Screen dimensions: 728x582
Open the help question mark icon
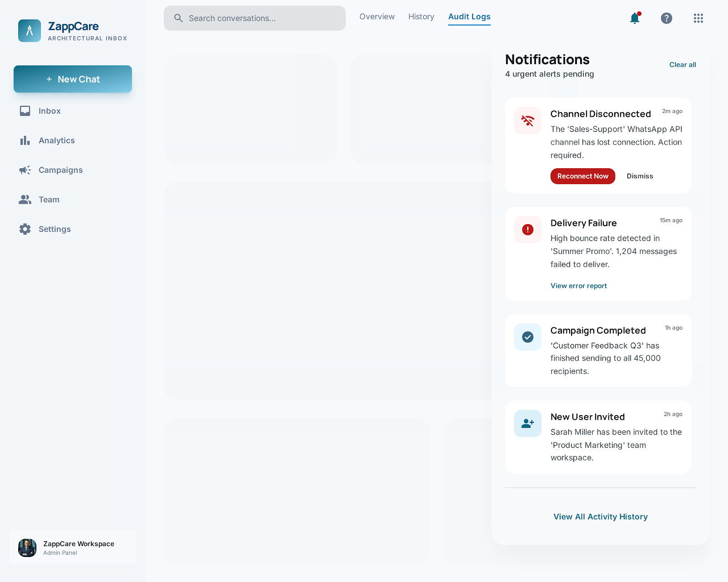click(x=667, y=18)
